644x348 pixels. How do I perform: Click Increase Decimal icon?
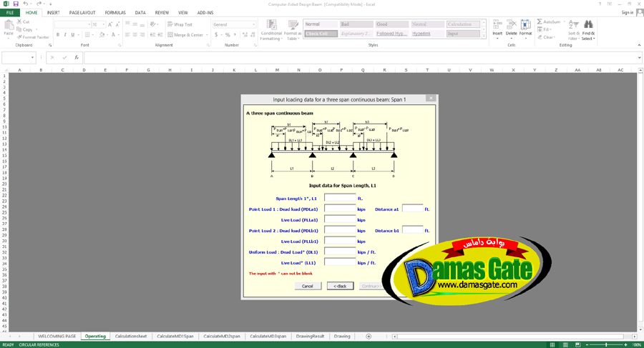click(x=245, y=35)
